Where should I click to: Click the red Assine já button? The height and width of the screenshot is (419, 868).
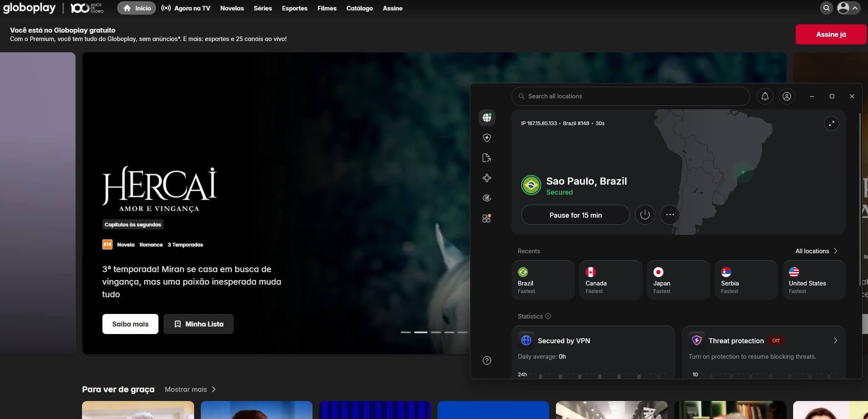[x=831, y=34]
